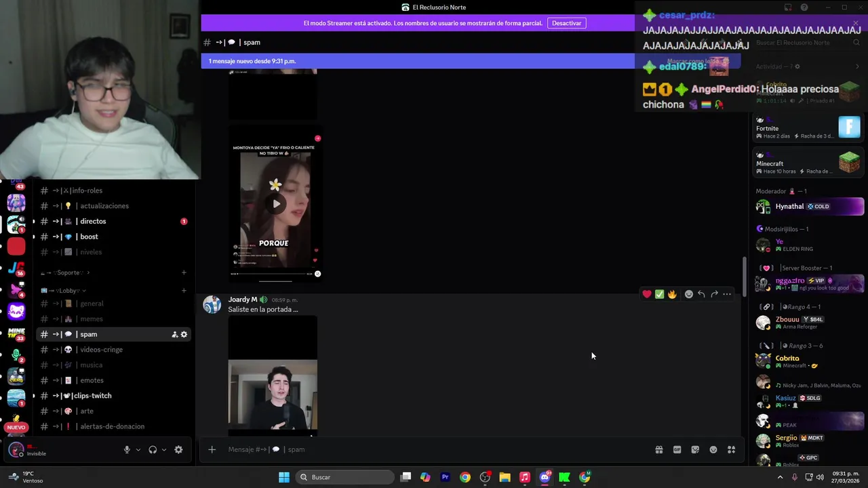Add fire reaction to the message
This screenshot has height=488, width=868.
672,294
